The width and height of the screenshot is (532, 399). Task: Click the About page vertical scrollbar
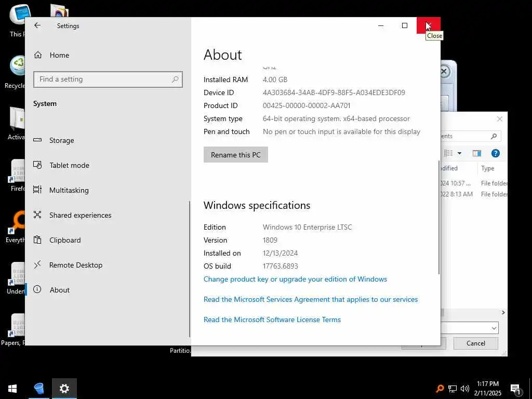click(x=439, y=217)
